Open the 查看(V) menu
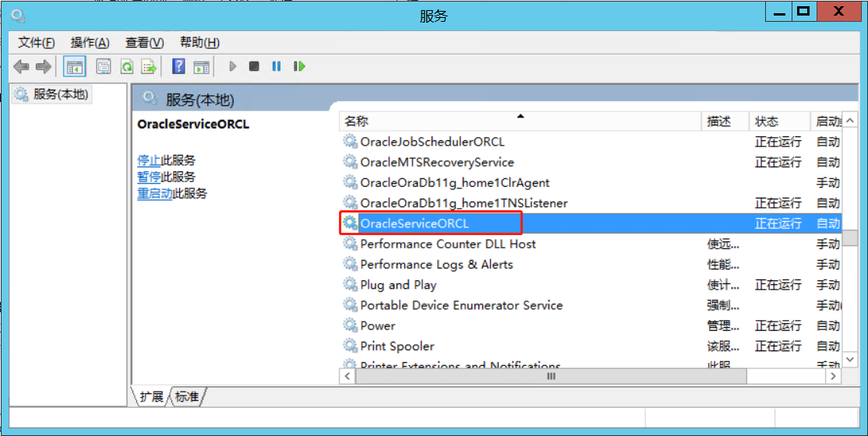This screenshot has height=436, width=868. point(144,43)
